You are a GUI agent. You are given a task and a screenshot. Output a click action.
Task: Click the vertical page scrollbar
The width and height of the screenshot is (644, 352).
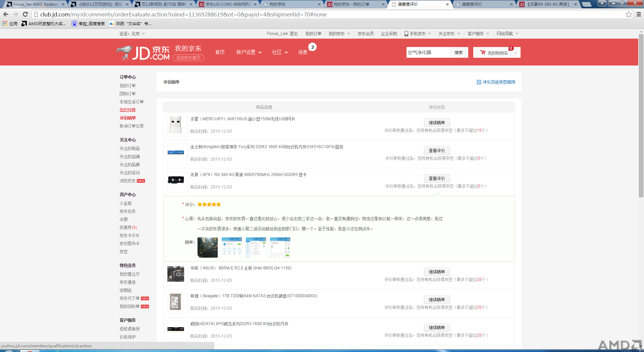(x=641, y=115)
